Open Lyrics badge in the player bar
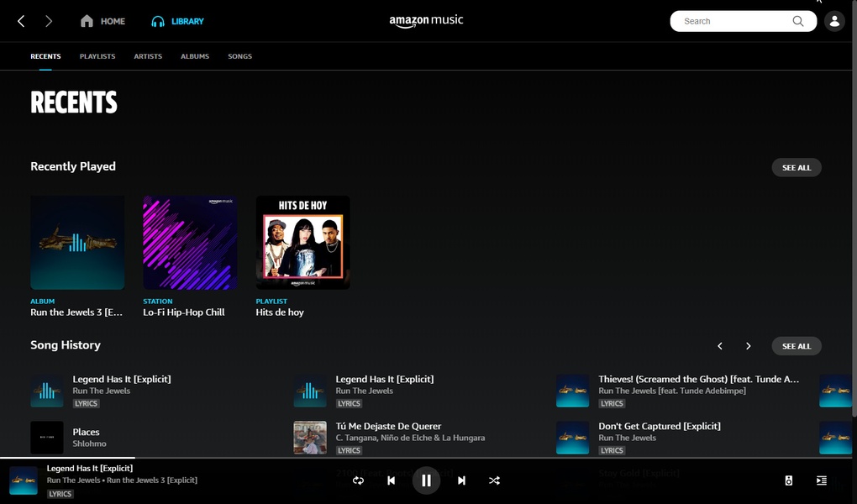The width and height of the screenshot is (857, 504). click(x=60, y=494)
